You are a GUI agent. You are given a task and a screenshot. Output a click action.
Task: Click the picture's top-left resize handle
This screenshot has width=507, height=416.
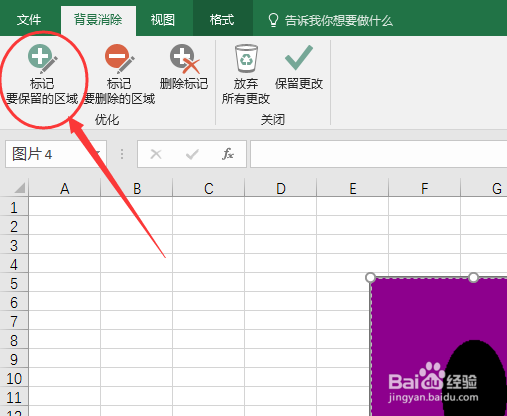tap(371, 277)
